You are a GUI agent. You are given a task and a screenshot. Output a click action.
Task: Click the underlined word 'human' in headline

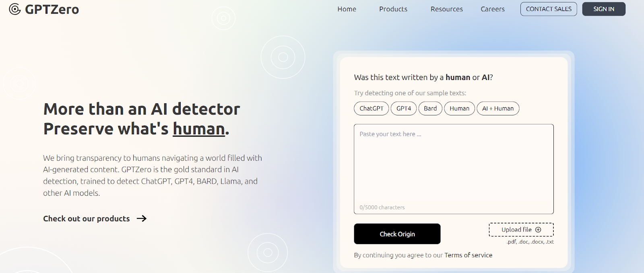click(199, 129)
